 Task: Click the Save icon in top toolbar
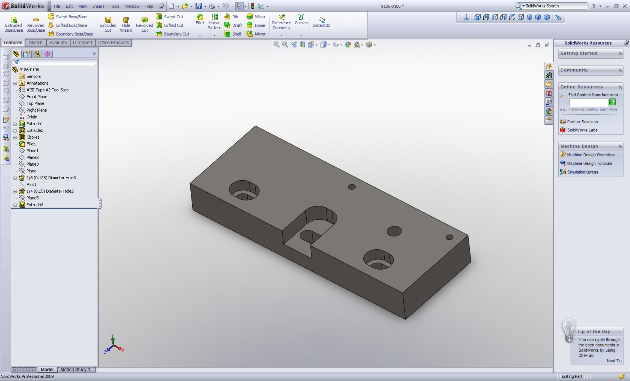198,6
